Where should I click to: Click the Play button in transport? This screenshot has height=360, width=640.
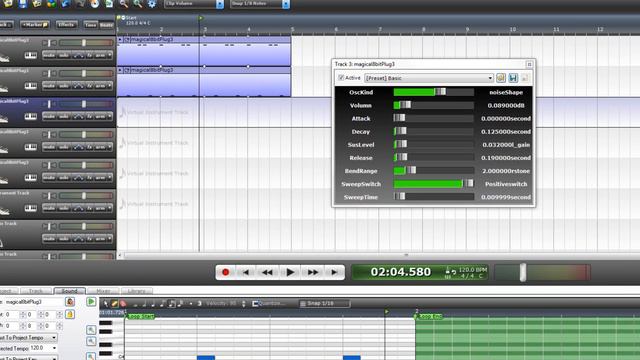click(x=290, y=272)
